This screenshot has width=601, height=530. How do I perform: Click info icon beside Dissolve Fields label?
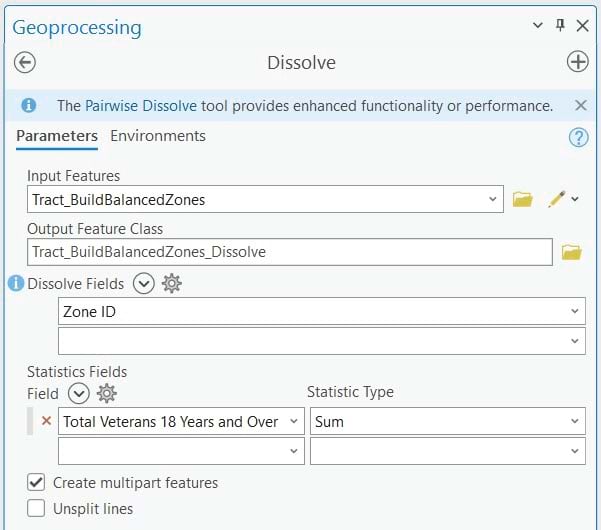tap(16, 284)
